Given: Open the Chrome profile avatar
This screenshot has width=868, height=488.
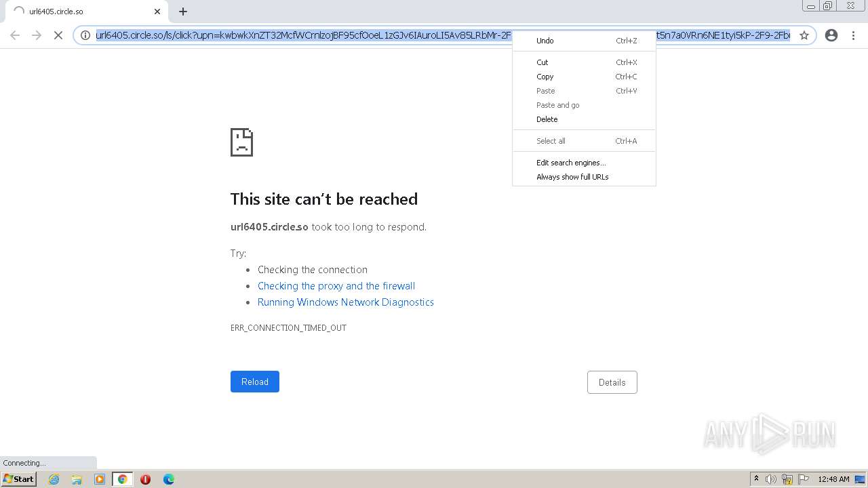Looking at the screenshot, I should [x=831, y=35].
